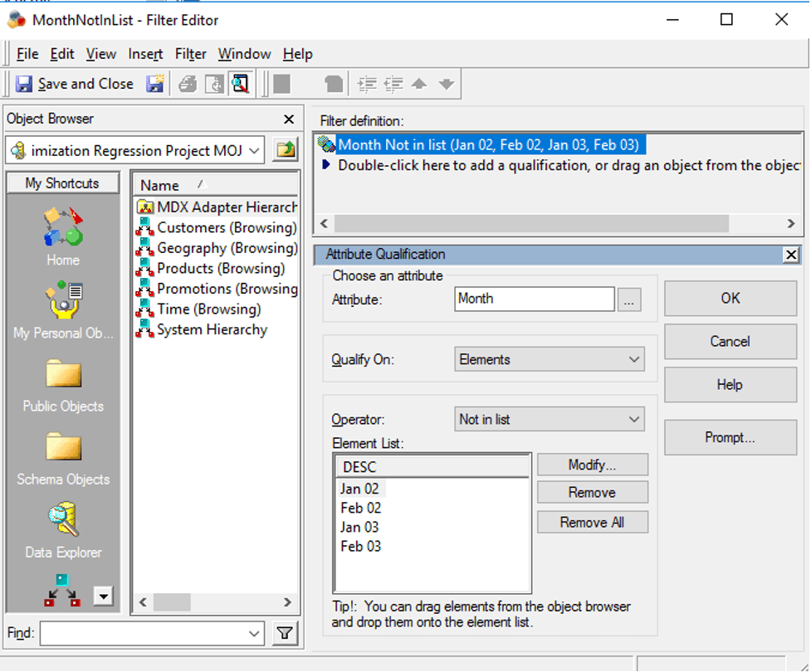Image resolution: width=811 pixels, height=672 pixels.
Task: Click the Home shortcut icon
Action: (x=63, y=228)
